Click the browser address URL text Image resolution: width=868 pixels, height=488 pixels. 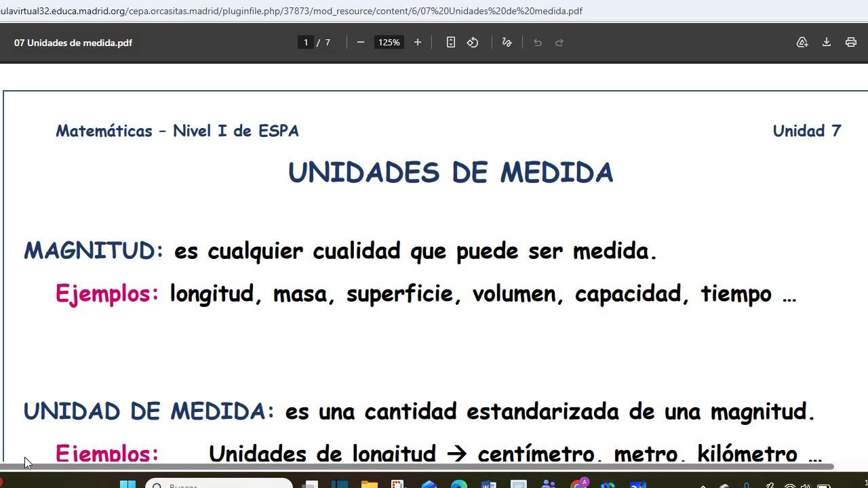tap(292, 11)
